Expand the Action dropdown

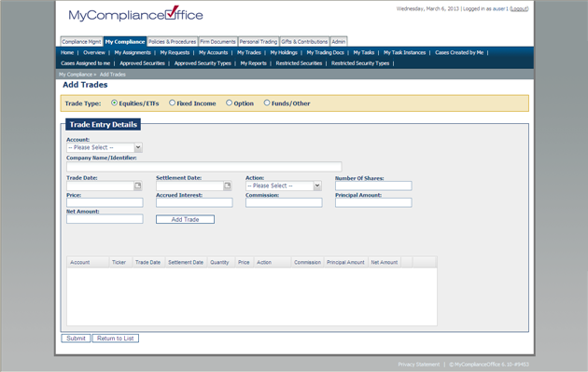point(284,186)
